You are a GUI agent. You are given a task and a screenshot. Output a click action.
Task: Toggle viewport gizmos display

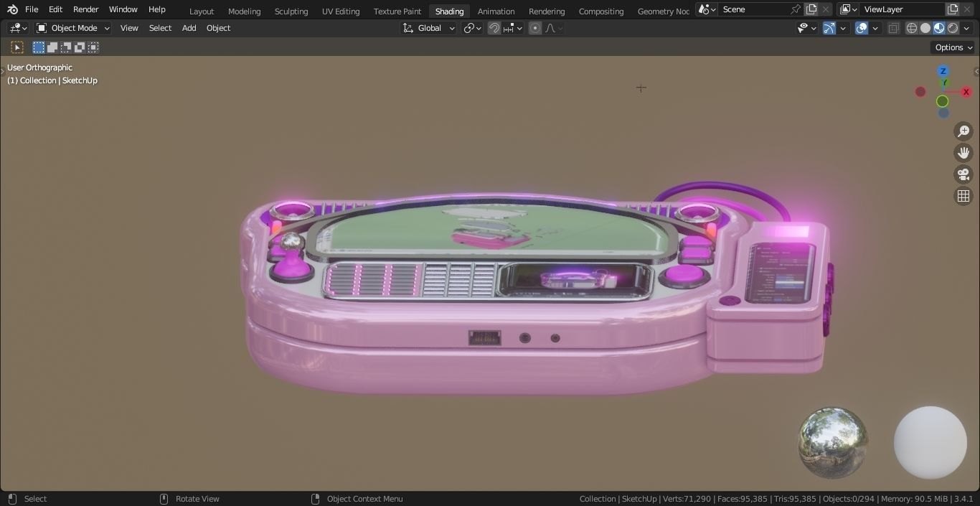click(828, 28)
